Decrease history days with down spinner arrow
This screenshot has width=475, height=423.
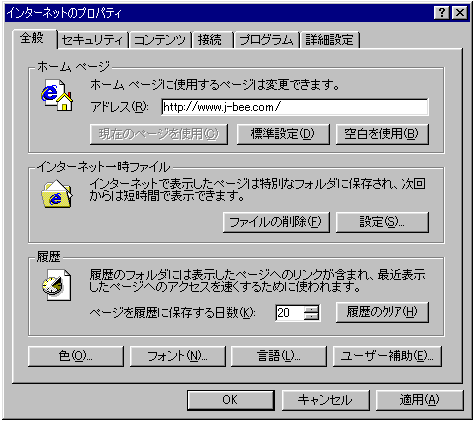(x=312, y=316)
